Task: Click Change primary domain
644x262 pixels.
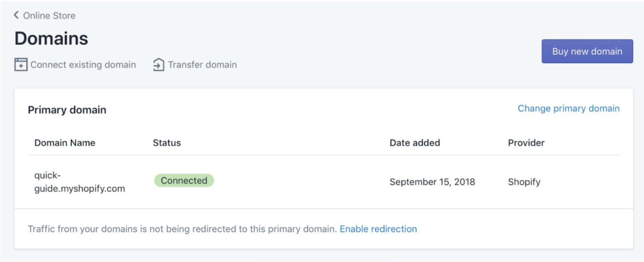Action: (568, 108)
